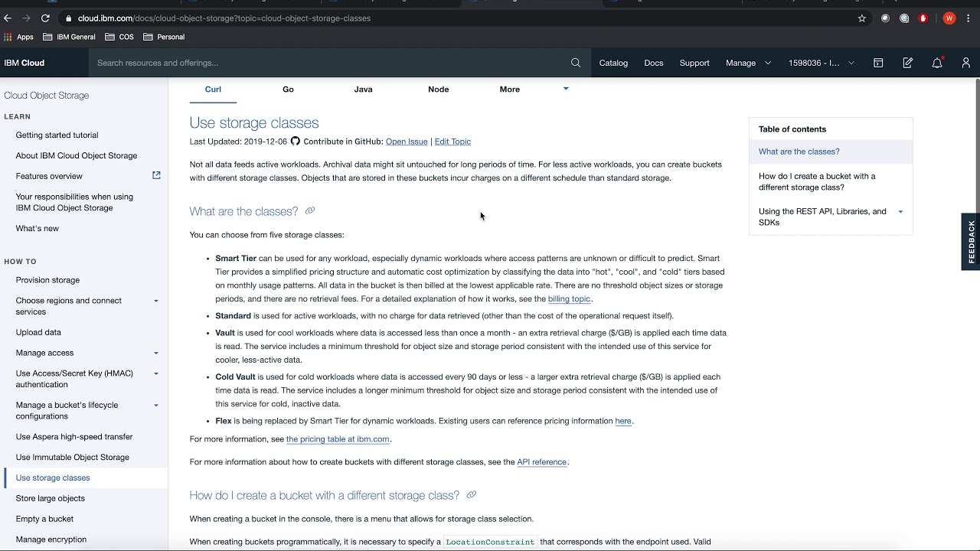Viewport: 980px width, 551px height.
Task: Open the edit pencil icon in header
Action: [907, 63]
